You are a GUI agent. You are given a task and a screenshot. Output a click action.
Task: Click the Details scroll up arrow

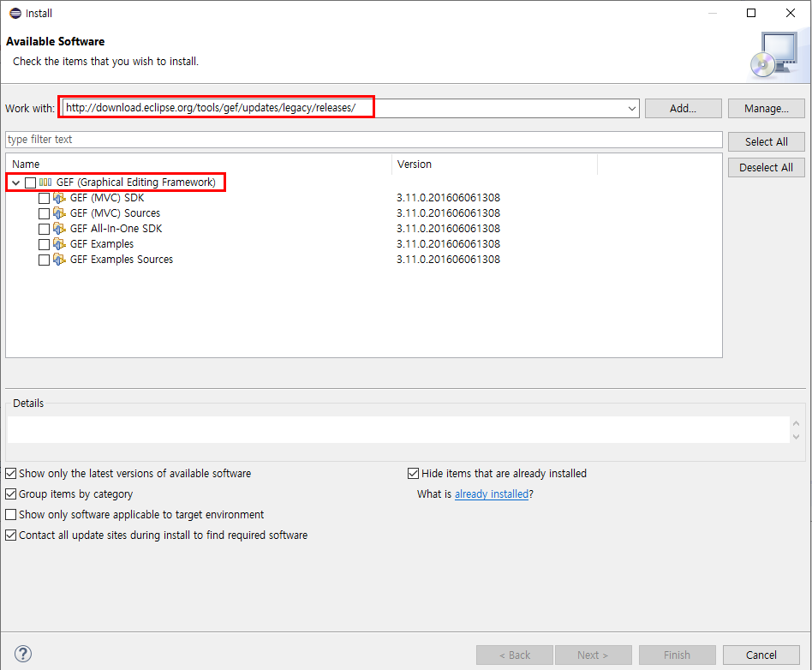(796, 423)
